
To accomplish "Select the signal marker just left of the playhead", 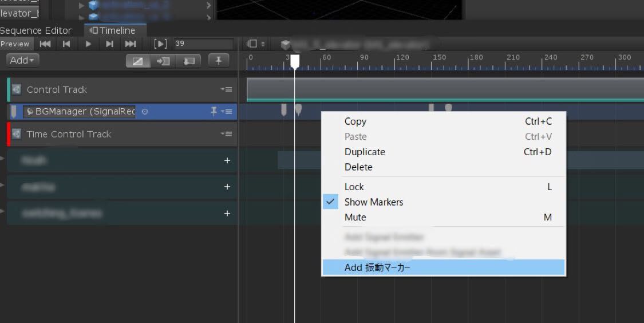I will click(284, 109).
